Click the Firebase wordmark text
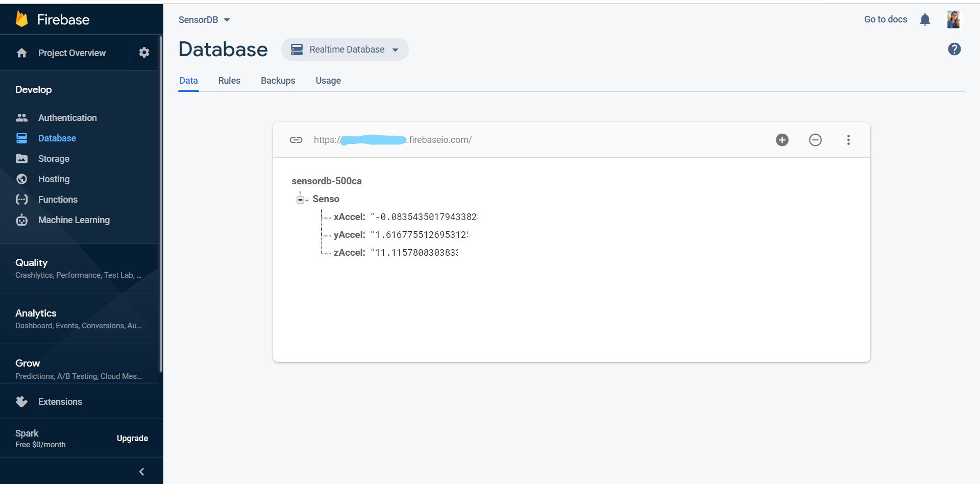This screenshot has height=484, width=980. click(x=63, y=20)
